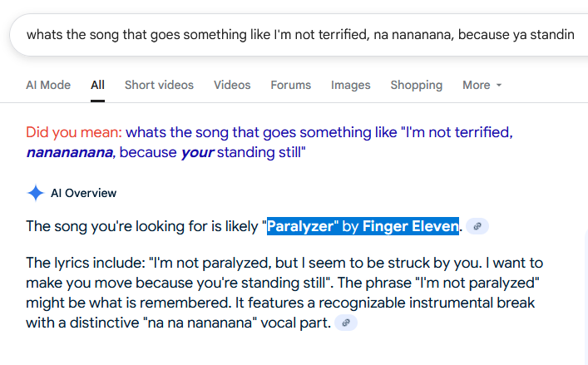Screen dimensions: 588x365
Task: Click the lyrics paragraph text
Action: 283,283
